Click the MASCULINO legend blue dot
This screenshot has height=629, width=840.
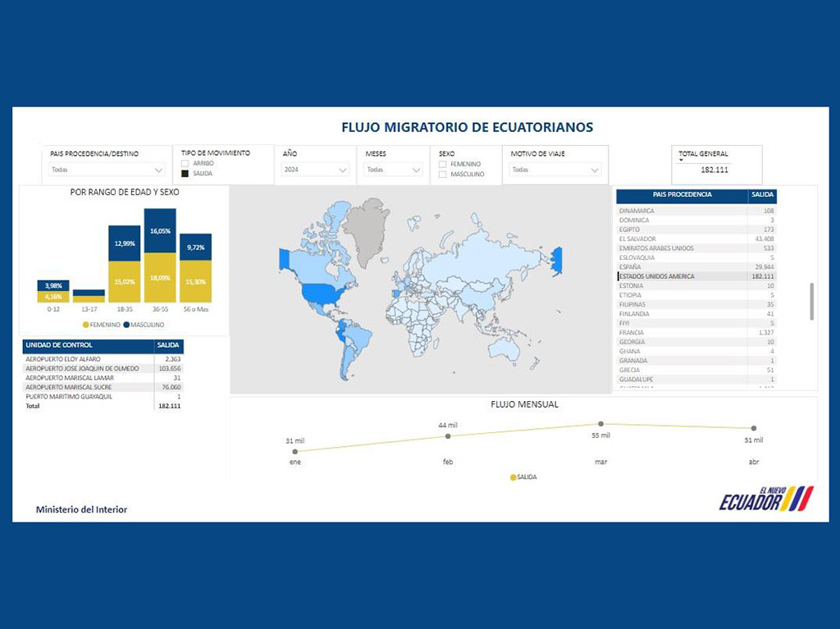126,325
